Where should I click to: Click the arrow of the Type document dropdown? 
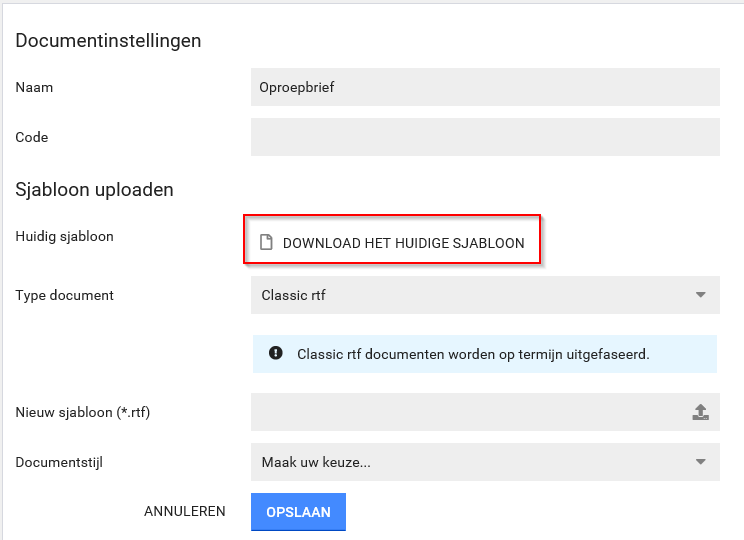click(700, 295)
